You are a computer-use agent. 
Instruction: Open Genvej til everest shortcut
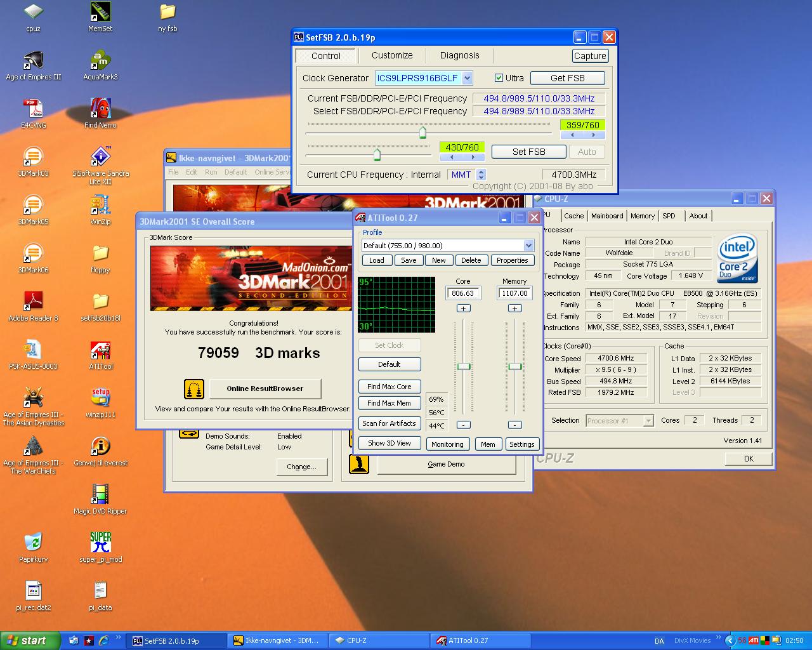tap(100, 451)
